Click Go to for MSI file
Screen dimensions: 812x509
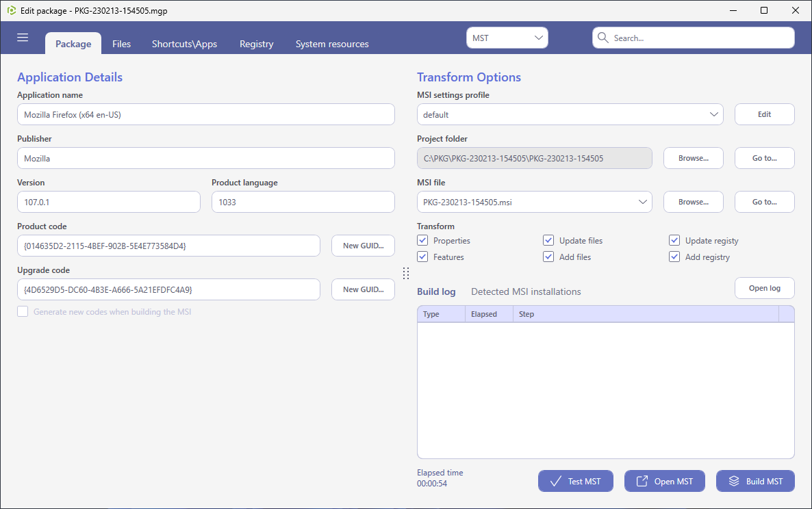point(764,202)
